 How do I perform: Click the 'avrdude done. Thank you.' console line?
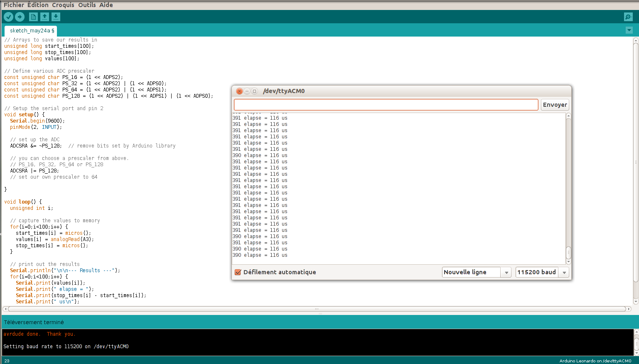point(39,334)
